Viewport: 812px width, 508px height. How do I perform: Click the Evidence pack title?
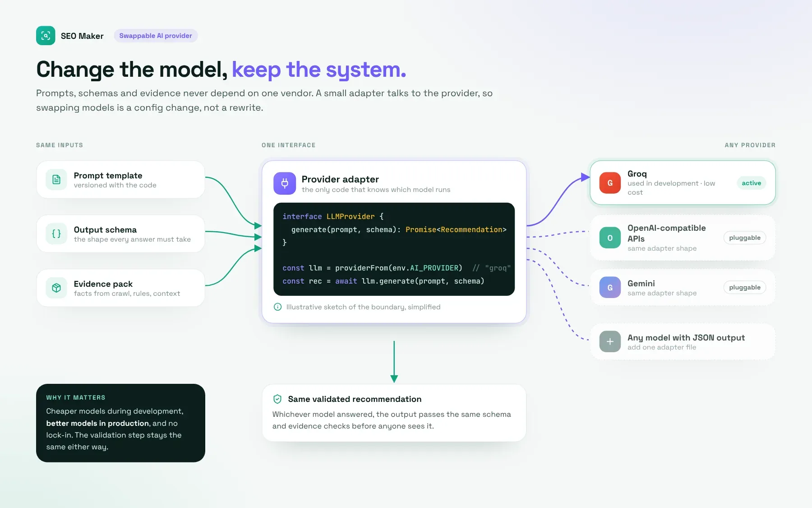pyautogui.click(x=103, y=284)
